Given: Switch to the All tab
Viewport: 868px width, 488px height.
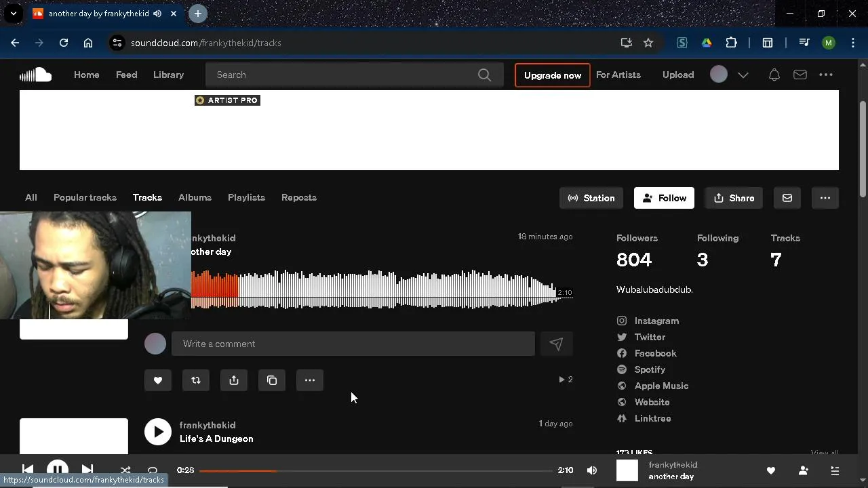Looking at the screenshot, I should click(31, 197).
